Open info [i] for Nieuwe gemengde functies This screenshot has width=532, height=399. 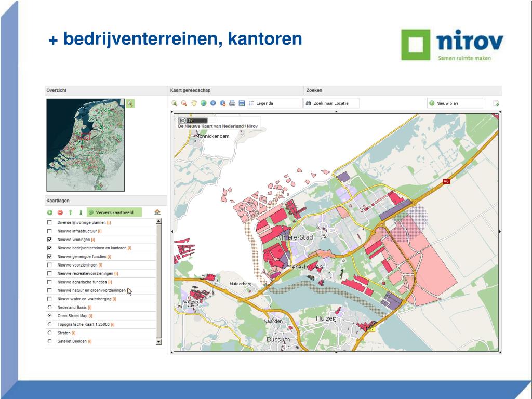click(x=109, y=257)
